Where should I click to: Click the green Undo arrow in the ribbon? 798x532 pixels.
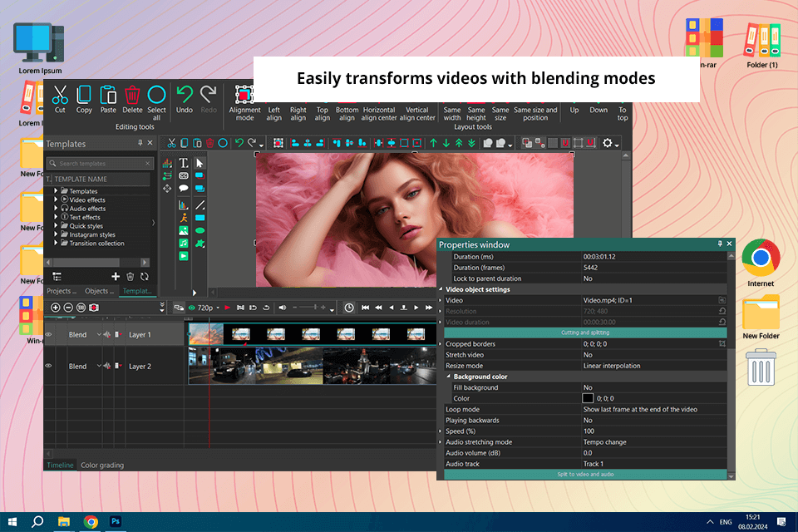[x=185, y=95]
